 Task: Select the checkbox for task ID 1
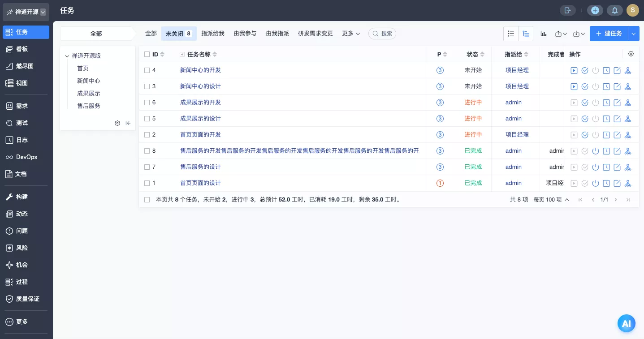coord(147,183)
